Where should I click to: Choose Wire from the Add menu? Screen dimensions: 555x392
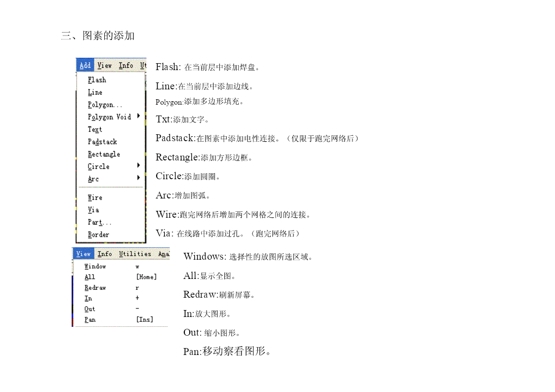coord(111,197)
